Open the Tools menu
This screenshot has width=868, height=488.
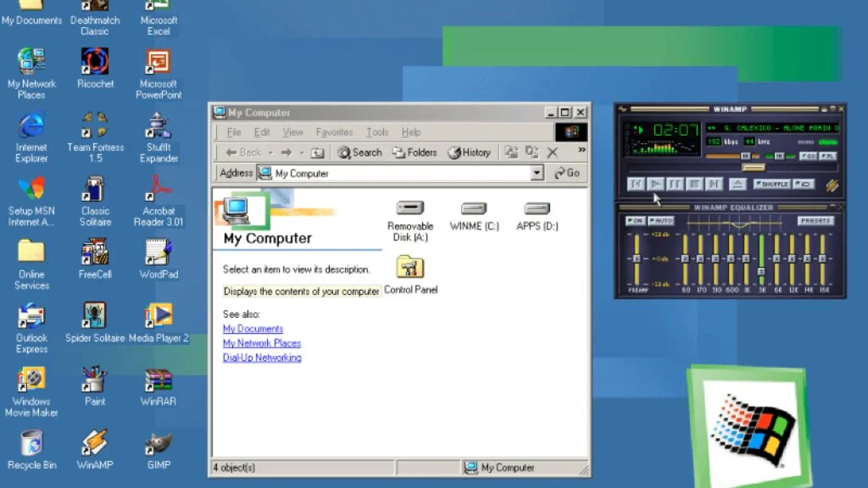click(x=377, y=132)
